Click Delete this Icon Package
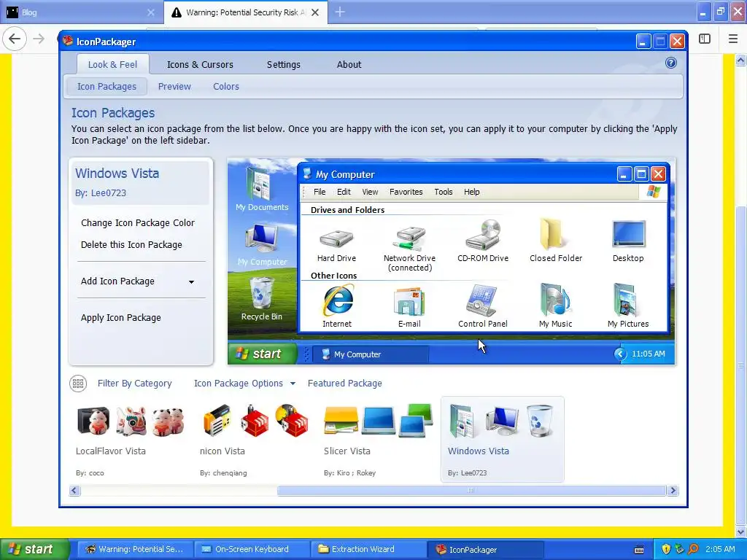Image resolution: width=747 pixels, height=560 pixels. tap(131, 245)
